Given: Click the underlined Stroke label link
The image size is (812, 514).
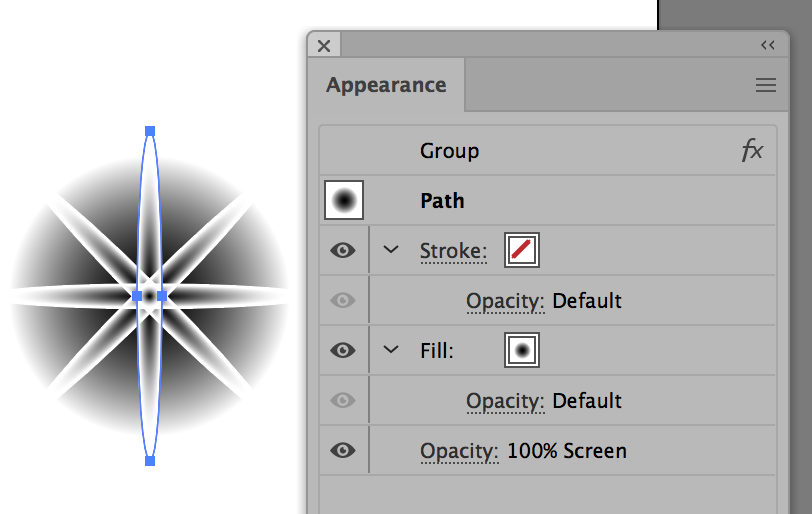Looking at the screenshot, I should click(454, 251).
